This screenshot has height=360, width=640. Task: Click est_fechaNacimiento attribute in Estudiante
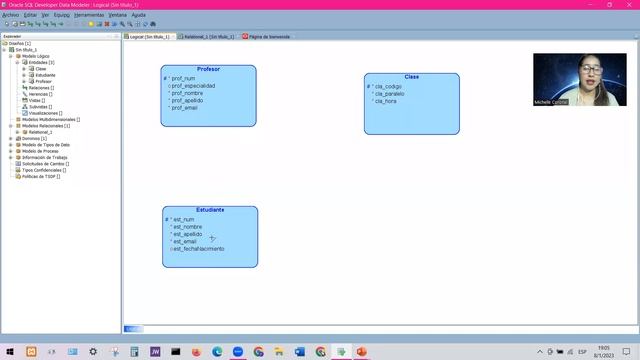pos(199,249)
